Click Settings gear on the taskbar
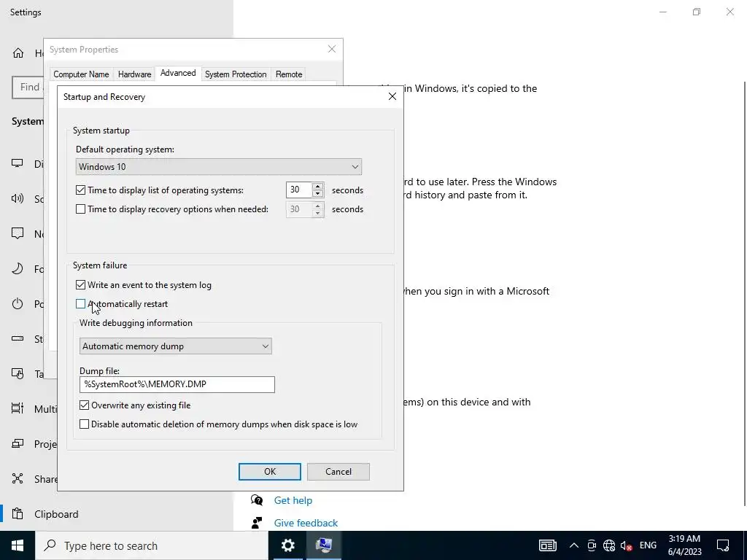747x560 pixels. coord(287,545)
